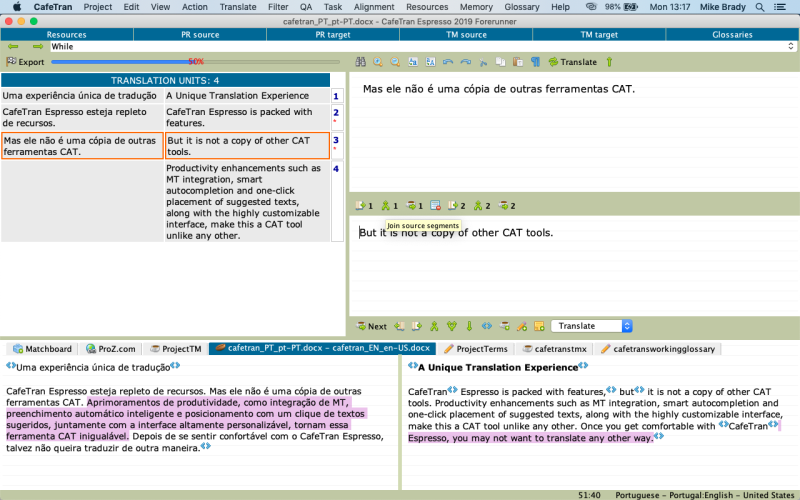Click the green down arrow icon
800x500 pixels.
pyautogui.click(x=469, y=326)
